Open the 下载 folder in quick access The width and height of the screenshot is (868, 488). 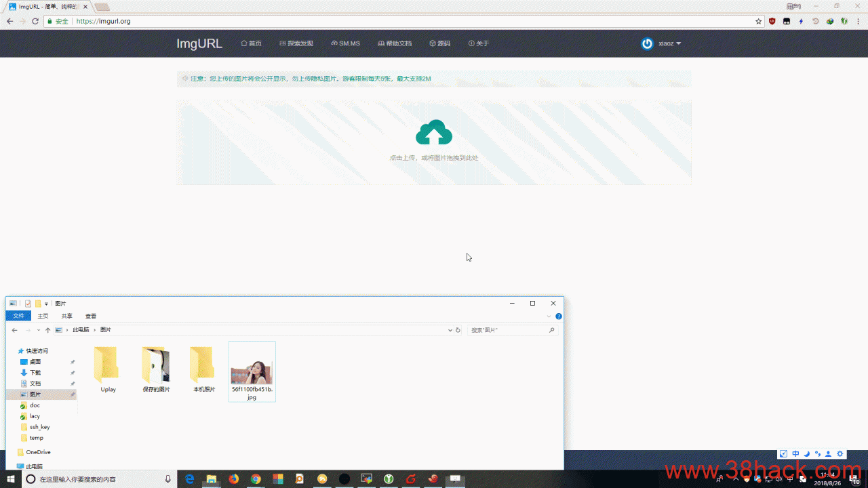pos(35,373)
